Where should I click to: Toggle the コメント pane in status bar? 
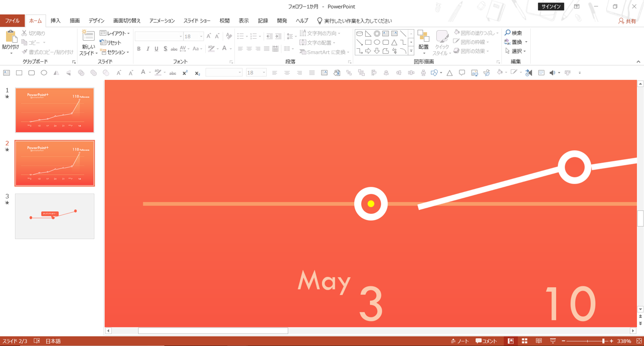(x=487, y=341)
